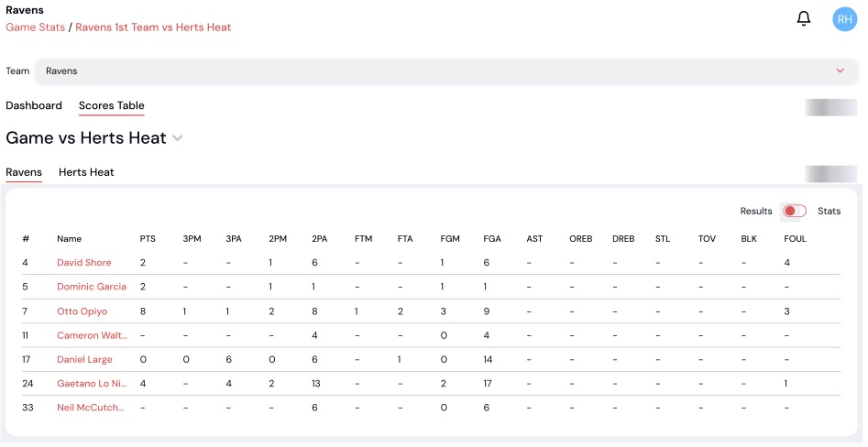Open David Shore's player page

(x=83, y=263)
